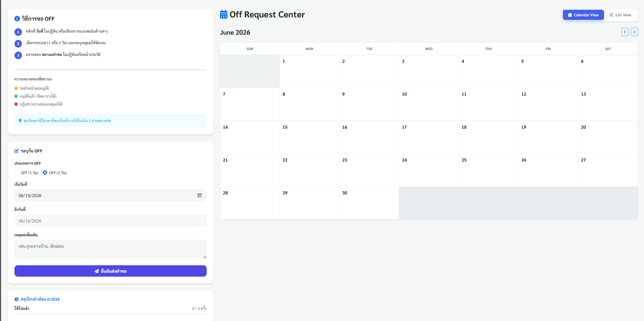Viewport: 644px width, 321px height.
Task: Click the quota usage progress bar
Action: coord(111,314)
